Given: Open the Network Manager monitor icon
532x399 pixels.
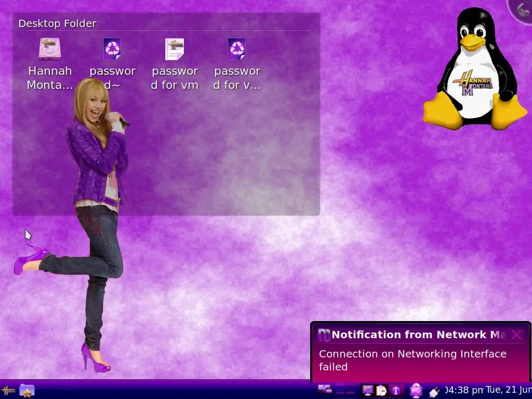Looking at the screenshot, I should coord(416,391).
